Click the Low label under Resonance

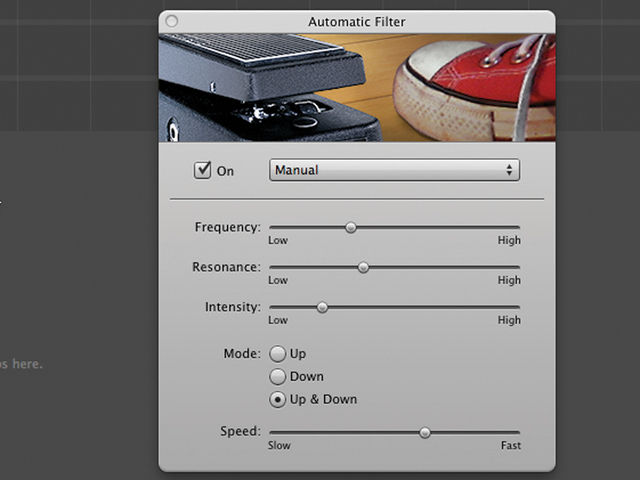coord(278,280)
